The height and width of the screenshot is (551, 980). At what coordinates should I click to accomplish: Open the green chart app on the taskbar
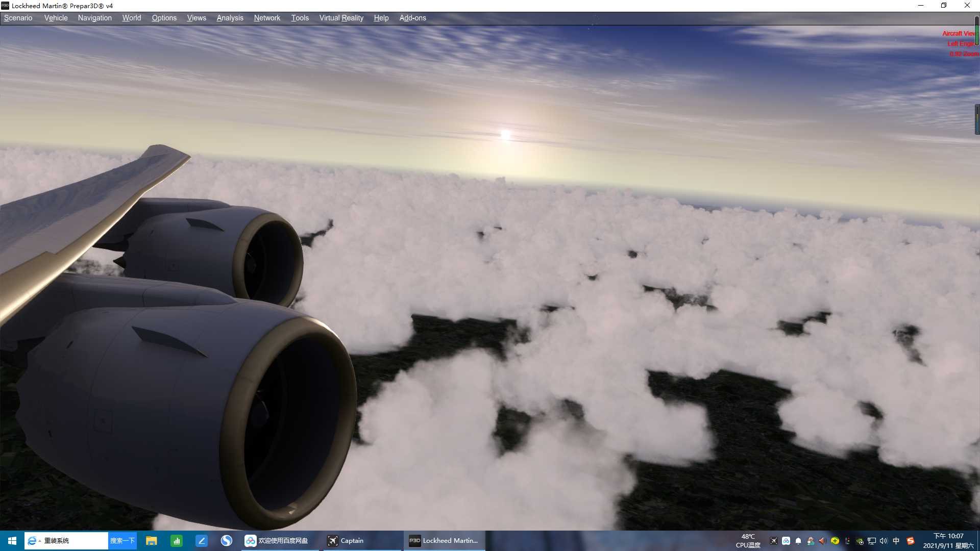coord(177,541)
